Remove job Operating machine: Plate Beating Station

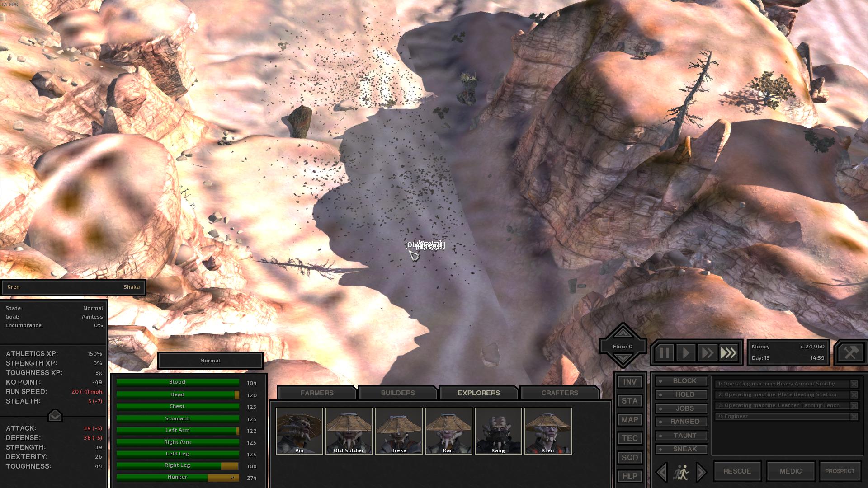point(854,394)
